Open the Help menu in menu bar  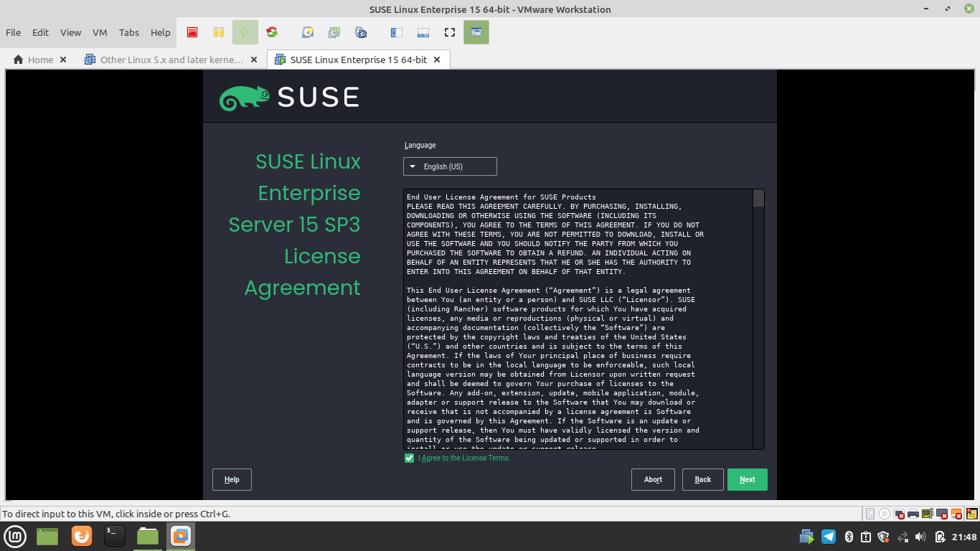tap(161, 32)
